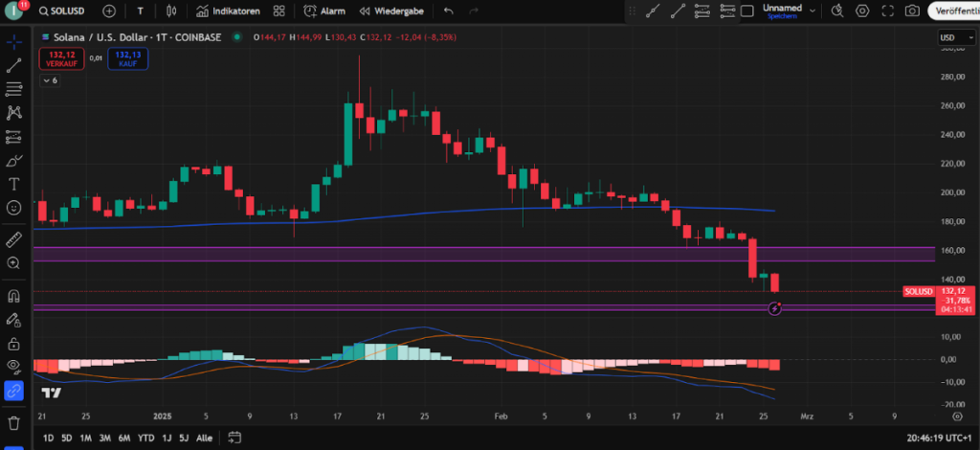
Task: Enter fullscreen chart mode
Action: pos(887,11)
